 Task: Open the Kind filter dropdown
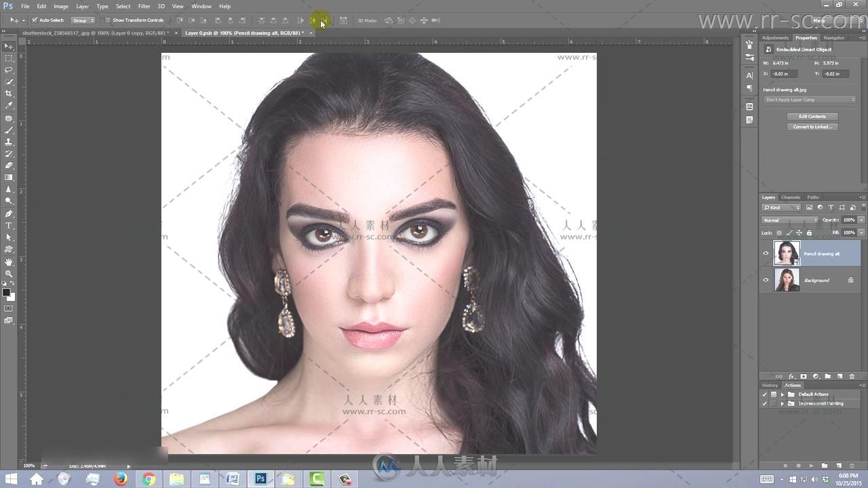(781, 207)
